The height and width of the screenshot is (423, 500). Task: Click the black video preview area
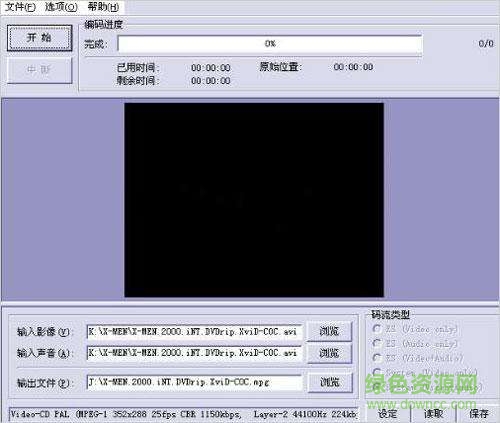click(x=254, y=200)
